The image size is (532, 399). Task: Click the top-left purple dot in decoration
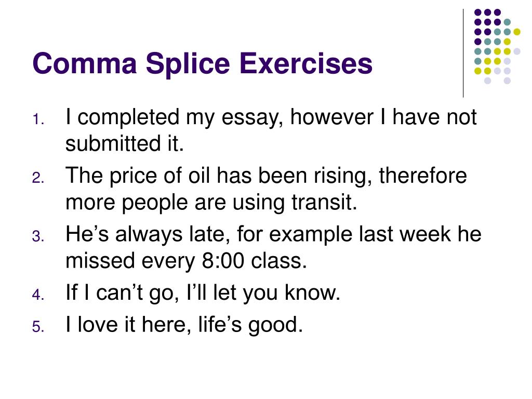pyautogui.click(x=478, y=12)
